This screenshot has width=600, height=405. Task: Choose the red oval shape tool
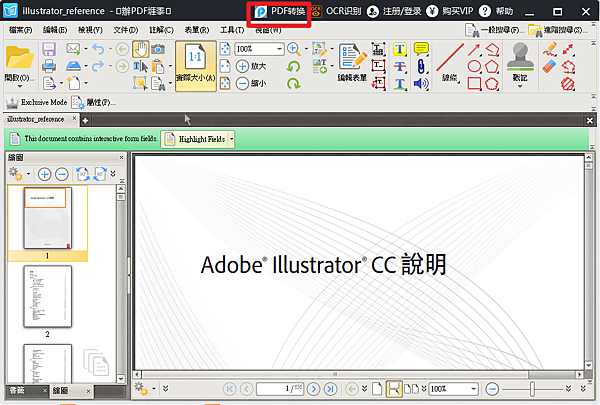coord(474,66)
